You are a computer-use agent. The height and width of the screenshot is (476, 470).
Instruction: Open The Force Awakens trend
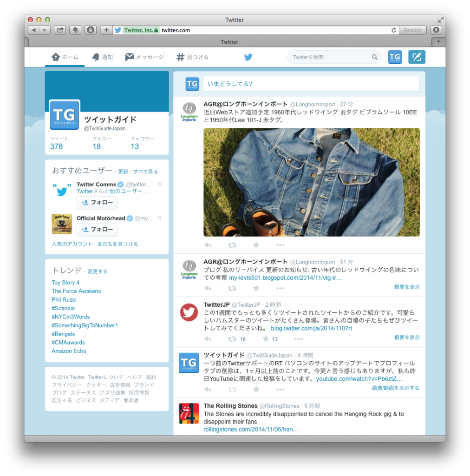pyautogui.click(x=76, y=291)
